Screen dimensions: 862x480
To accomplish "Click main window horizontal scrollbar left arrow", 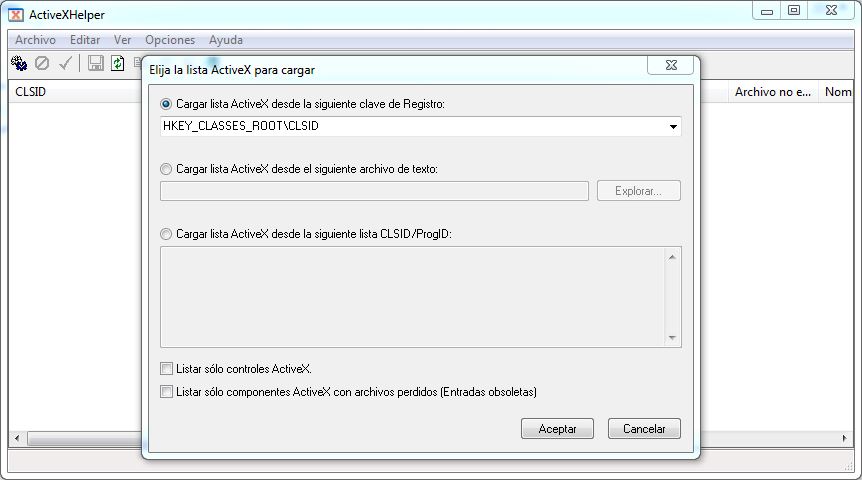I will 18,438.
